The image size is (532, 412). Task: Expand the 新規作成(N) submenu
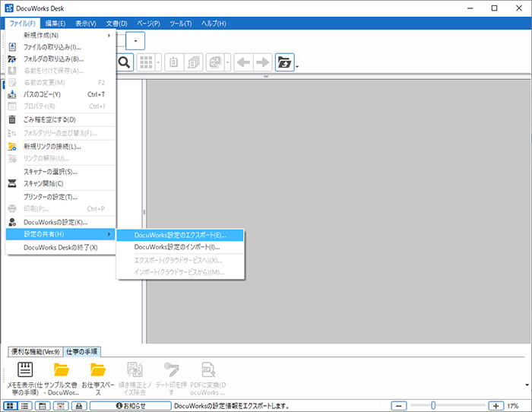coord(61,35)
